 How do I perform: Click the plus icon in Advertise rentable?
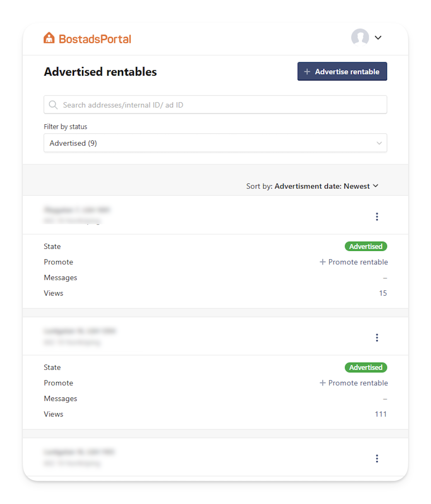pyautogui.click(x=307, y=72)
